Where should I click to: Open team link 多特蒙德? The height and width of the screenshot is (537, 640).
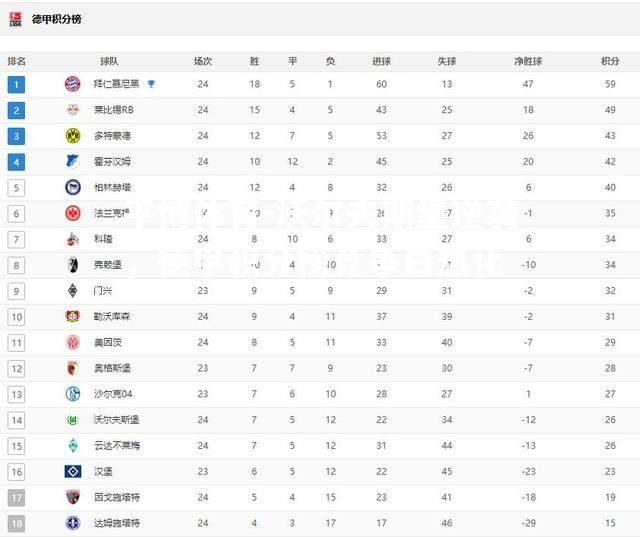pos(112,136)
